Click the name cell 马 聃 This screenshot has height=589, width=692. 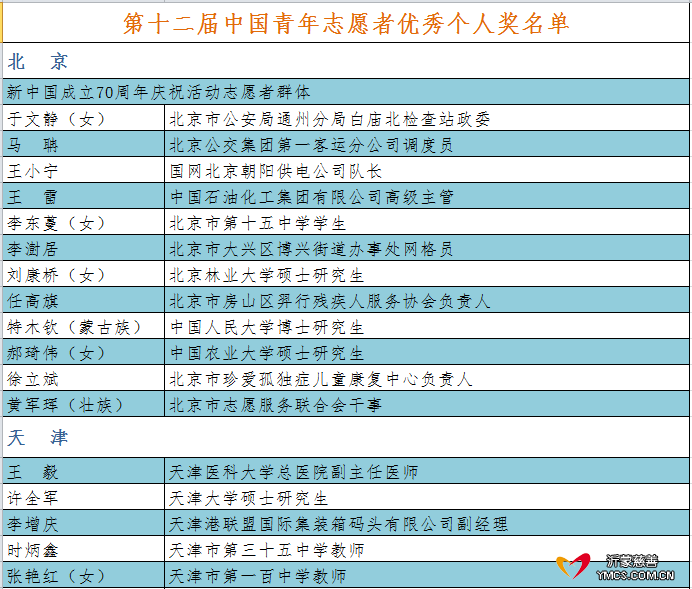(x=84, y=144)
